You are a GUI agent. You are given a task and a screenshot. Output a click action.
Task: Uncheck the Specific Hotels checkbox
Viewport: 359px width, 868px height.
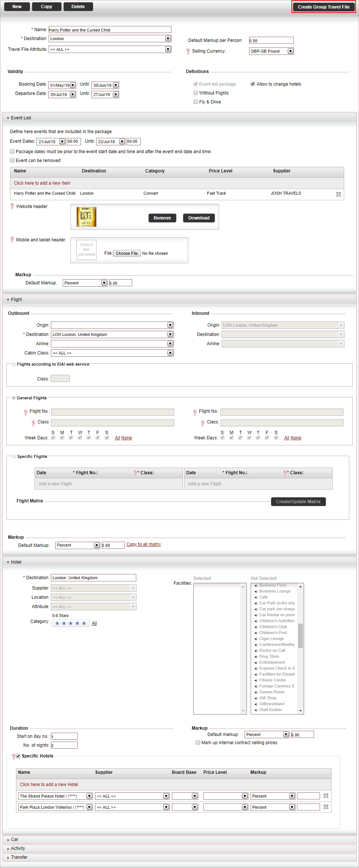coord(18,756)
